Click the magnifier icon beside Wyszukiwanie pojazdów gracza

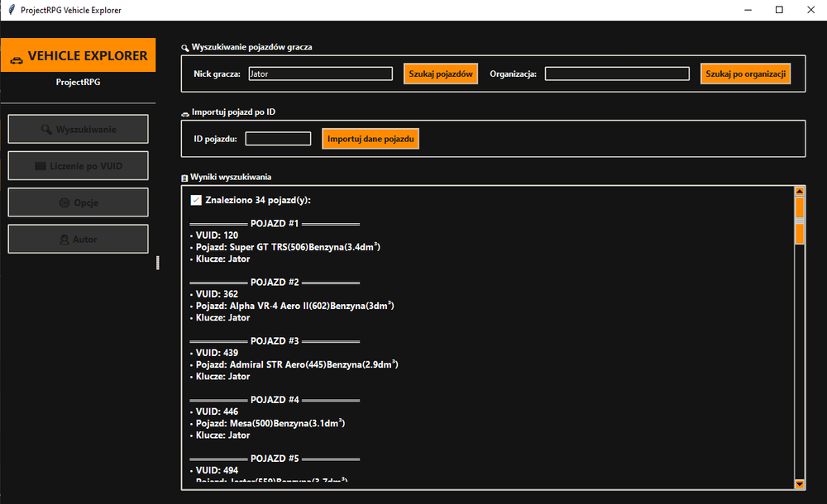[185, 48]
